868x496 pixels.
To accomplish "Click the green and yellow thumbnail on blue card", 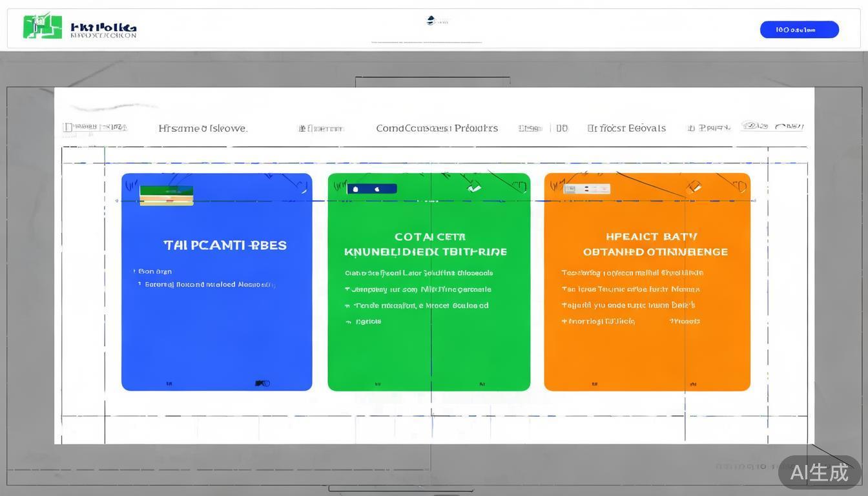I will [x=166, y=195].
